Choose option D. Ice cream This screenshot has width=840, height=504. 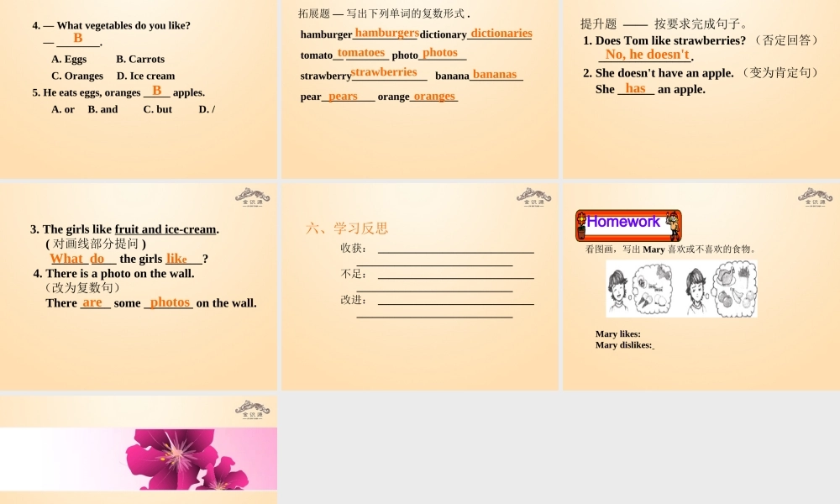point(146,76)
